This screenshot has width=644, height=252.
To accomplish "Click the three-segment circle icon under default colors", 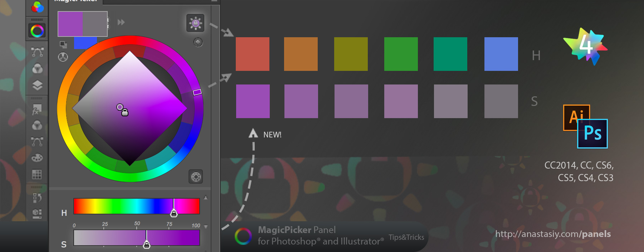I will [x=63, y=57].
